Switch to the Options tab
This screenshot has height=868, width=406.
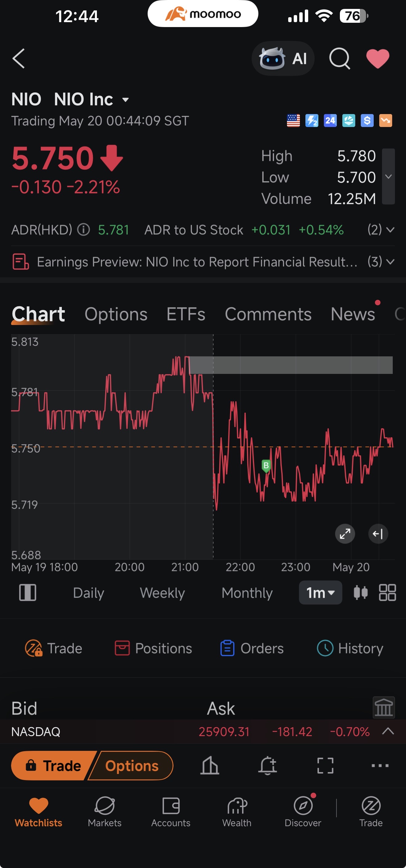pos(116,314)
